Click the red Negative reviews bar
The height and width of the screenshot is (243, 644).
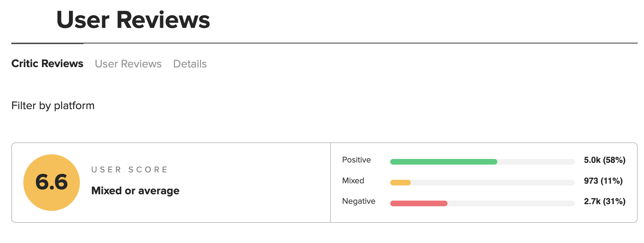click(x=418, y=203)
